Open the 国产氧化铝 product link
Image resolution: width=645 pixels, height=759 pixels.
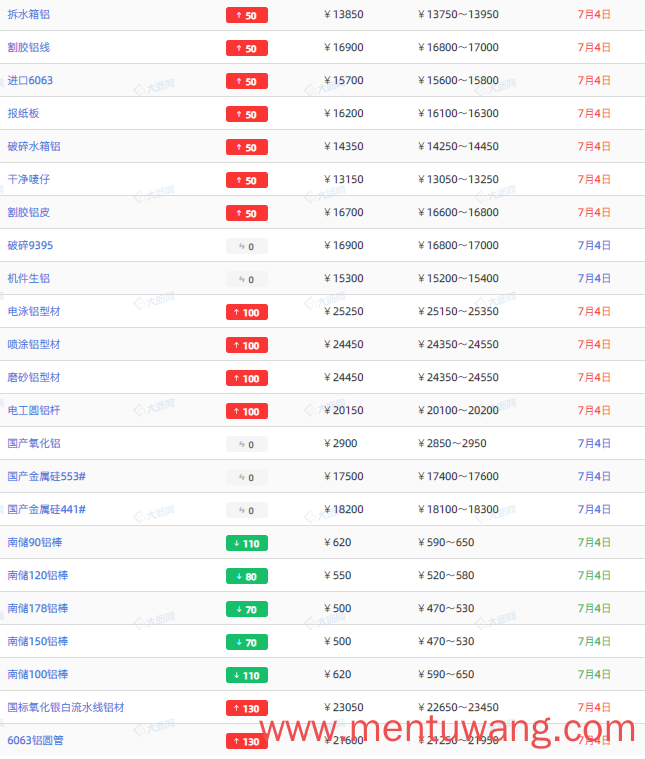click(x=34, y=443)
